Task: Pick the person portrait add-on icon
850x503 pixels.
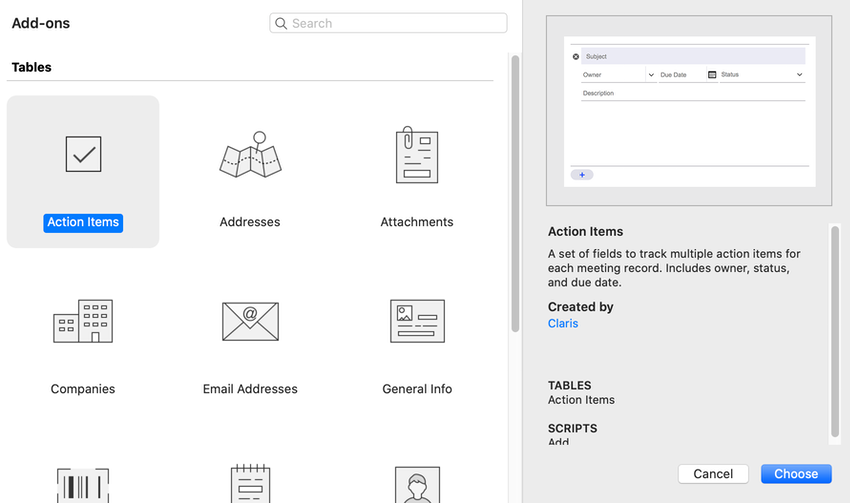Action: click(x=417, y=485)
